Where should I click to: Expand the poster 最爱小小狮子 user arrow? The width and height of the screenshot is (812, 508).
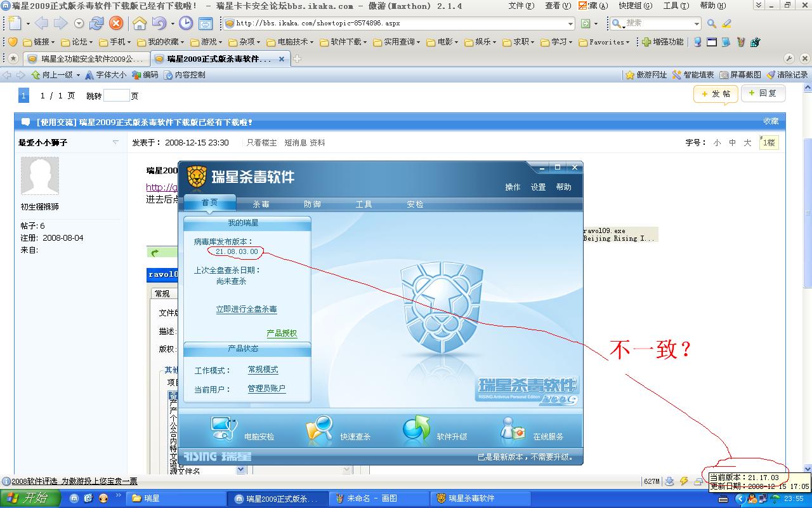point(115,143)
